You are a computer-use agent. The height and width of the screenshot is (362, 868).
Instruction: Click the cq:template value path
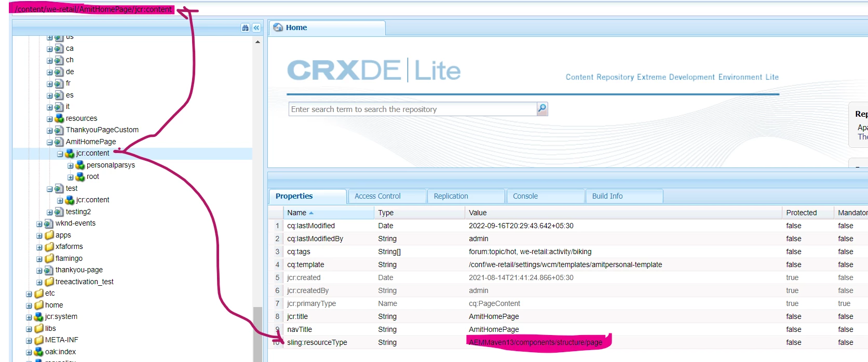point(565,264)
